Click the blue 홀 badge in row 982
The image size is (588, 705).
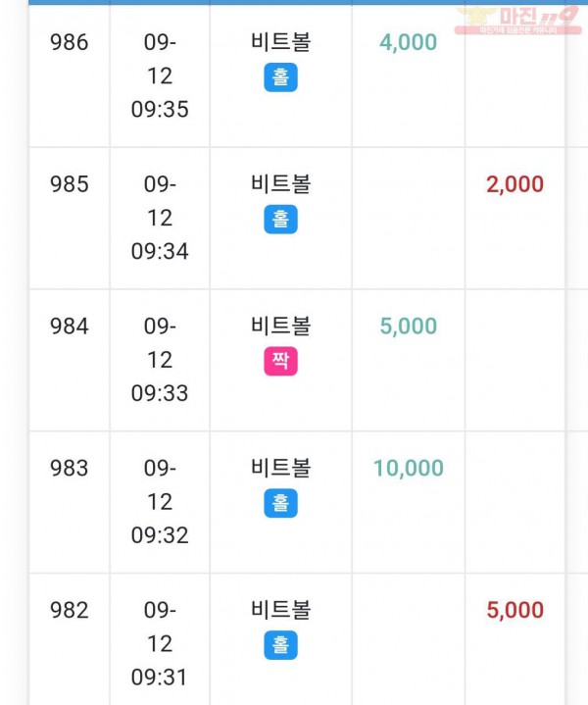click(280, 645)
